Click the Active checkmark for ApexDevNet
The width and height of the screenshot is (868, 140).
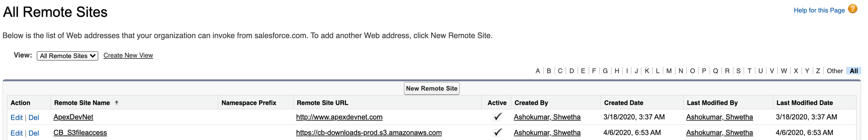point(497,117)
